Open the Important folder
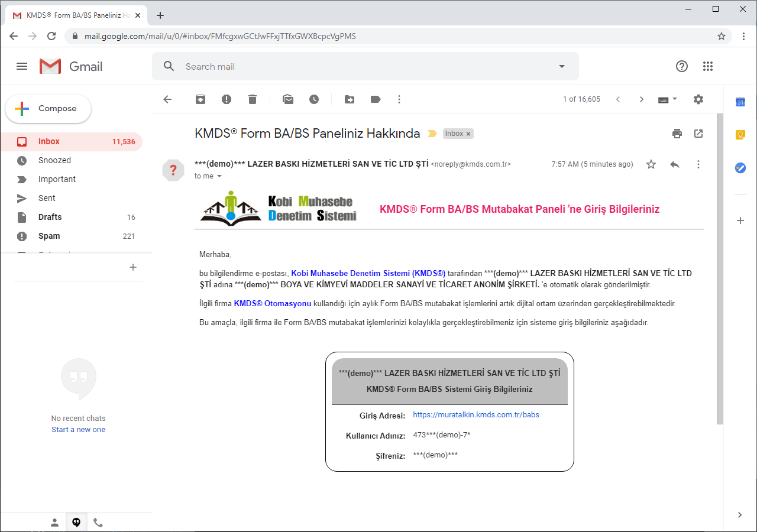 [x=71, y=179]
